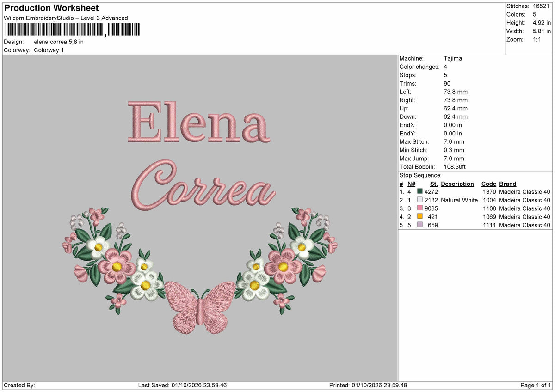Click the 'Up:' value 62.4 mm
This screenshot has width=555, height=392.
[456, 108]
